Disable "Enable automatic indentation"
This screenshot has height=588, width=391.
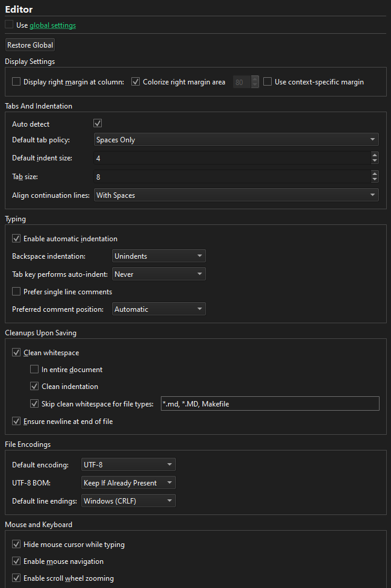click(x=16, y=238)
